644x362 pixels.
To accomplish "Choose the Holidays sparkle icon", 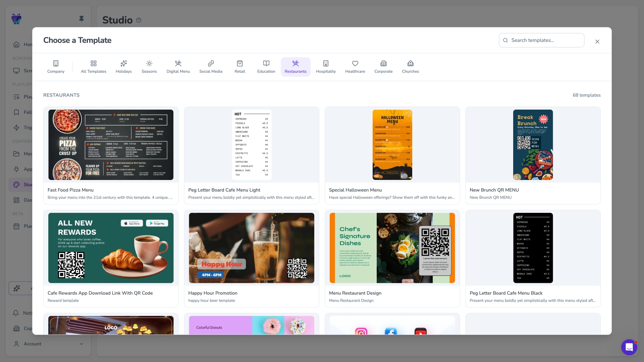I will [124, 63].
